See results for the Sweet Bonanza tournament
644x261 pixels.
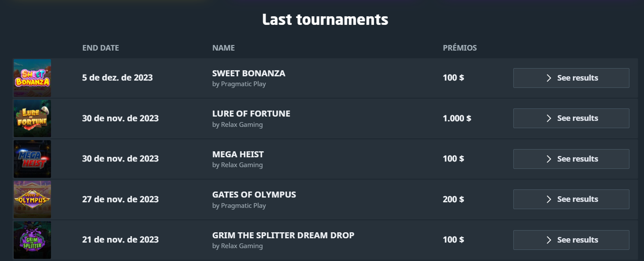[571, 78]
